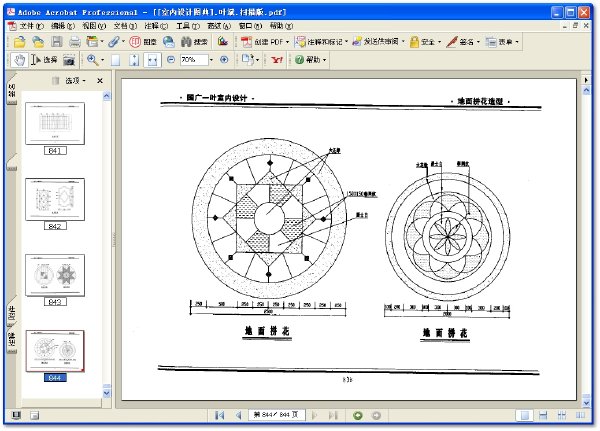Click the zoom in plus button
The height and width of the screenshot is (431, 600).
(224, 60)
